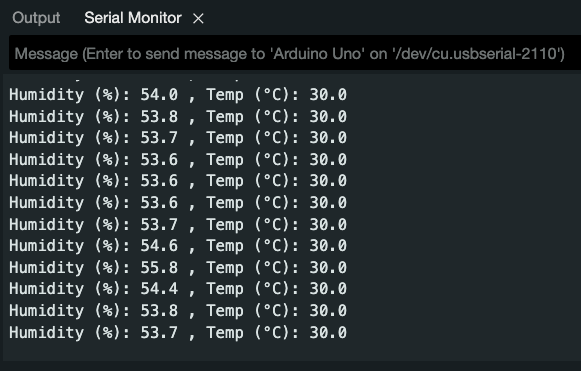
Task: Click the last of three 53.6 lines
Action: pyautogui.click(x=178, y=203)
